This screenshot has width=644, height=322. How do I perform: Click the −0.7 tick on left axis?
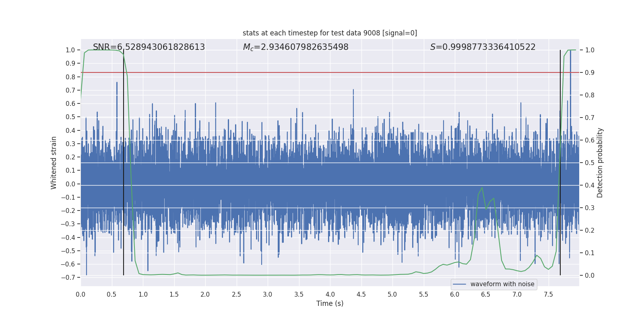[x=68, y=278]
